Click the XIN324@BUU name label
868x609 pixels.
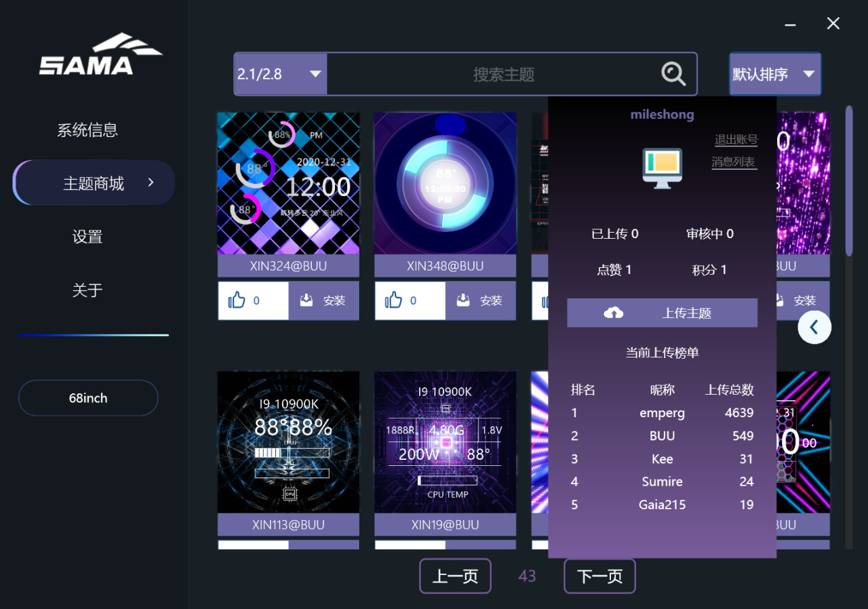288,267
